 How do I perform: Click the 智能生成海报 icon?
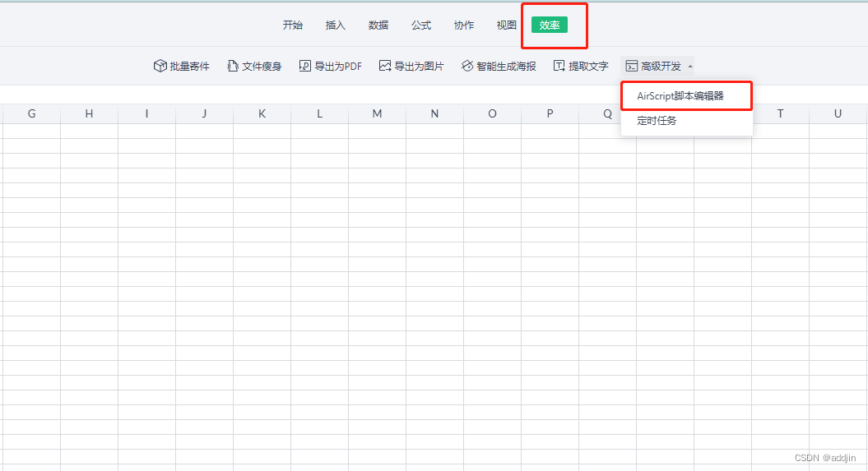(x=467, y=66)
